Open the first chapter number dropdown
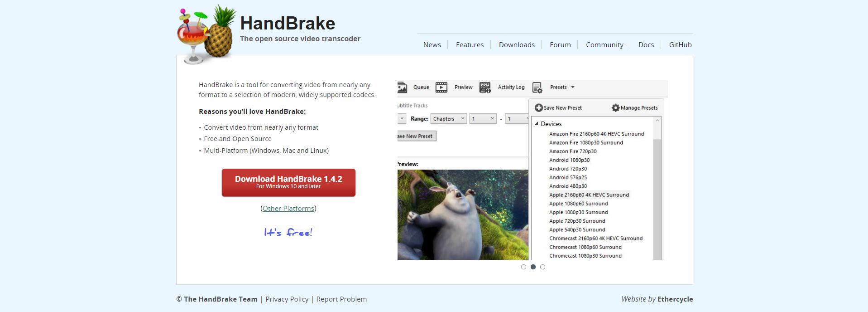This screenshot has height=312, width=868. coord(483,119)
